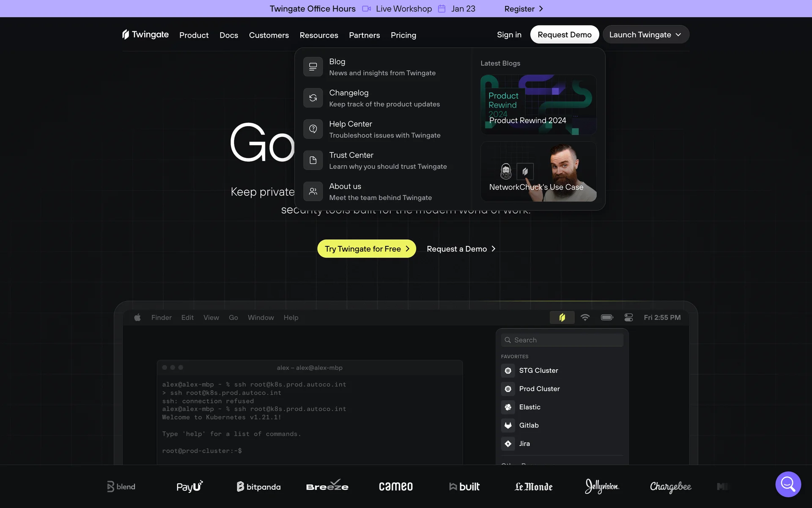The image size is (812, 508).
Task: Click the Register chevron in banner
Action: (x=541, y=8)
